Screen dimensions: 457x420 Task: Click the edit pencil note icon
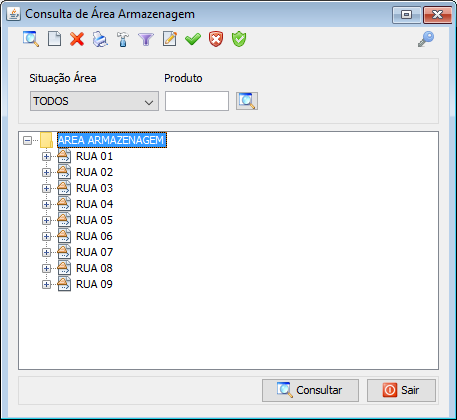point(170,39)
